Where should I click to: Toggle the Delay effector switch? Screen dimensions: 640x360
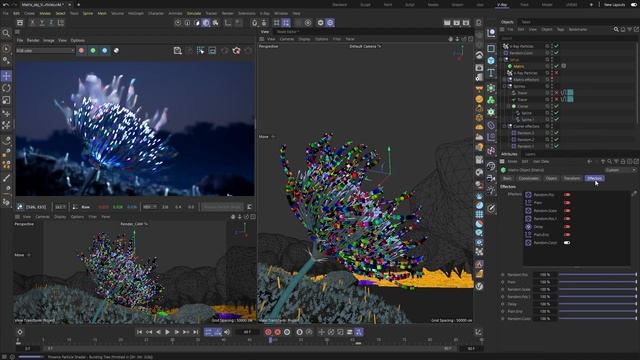[567, 227]
